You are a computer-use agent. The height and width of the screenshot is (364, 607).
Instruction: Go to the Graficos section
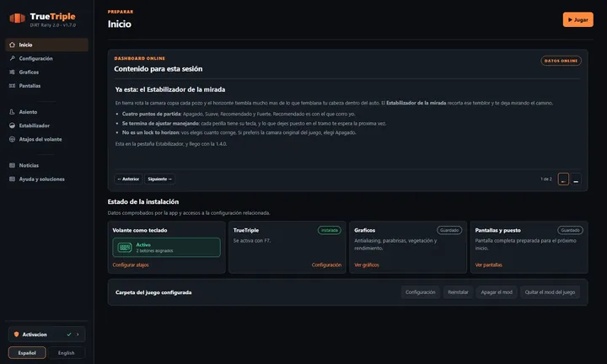pos(46,72)
